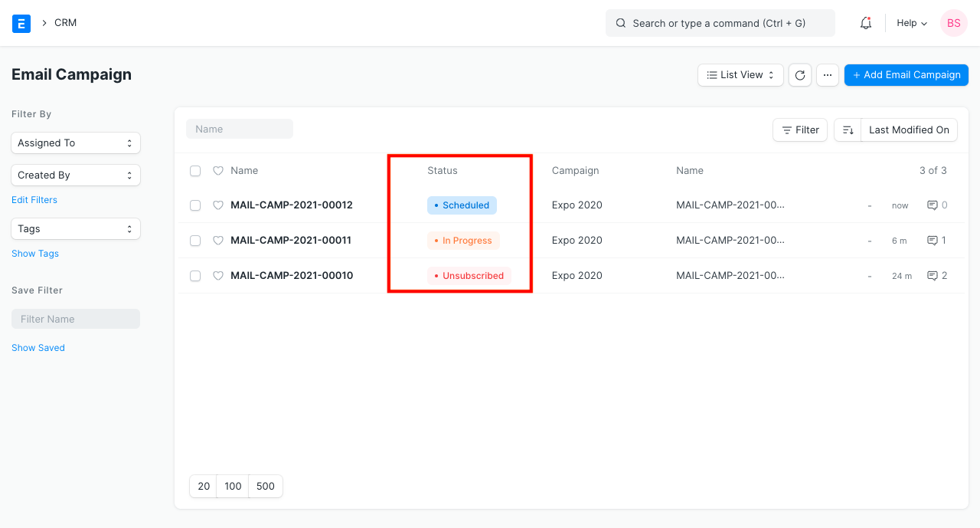Viewport: 980px width, 528px height.
Task: Open the Filter options
Action: tap(799, 130)
